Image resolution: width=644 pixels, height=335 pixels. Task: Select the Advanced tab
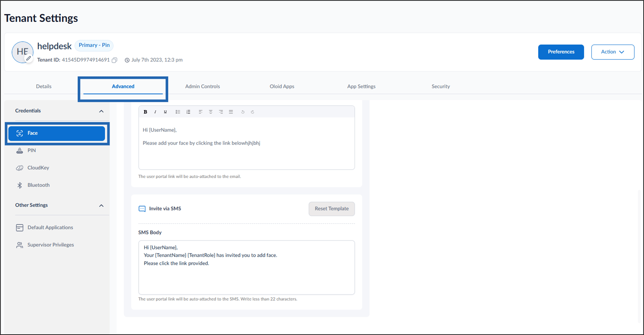click(x=123, y=86)
